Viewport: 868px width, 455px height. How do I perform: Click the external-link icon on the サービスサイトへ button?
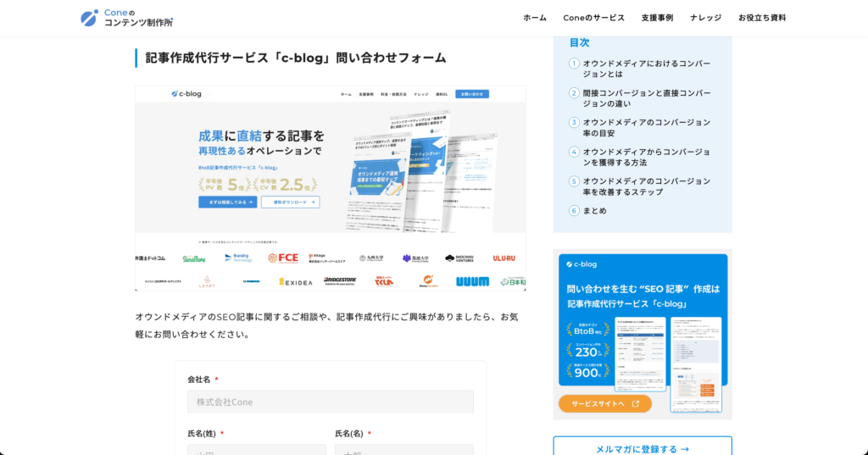pyautogui.click(x=636, y=404)
